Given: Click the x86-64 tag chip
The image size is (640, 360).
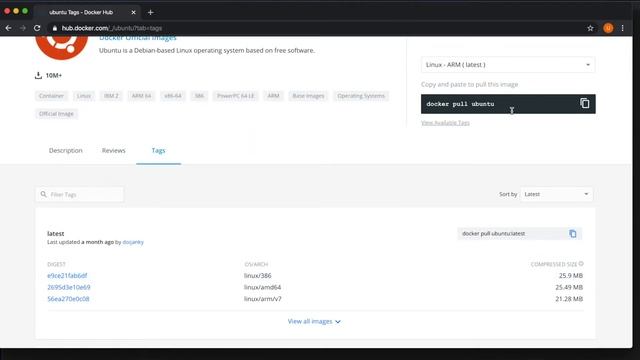Looking at the screenshot, I should click(173, 96).
